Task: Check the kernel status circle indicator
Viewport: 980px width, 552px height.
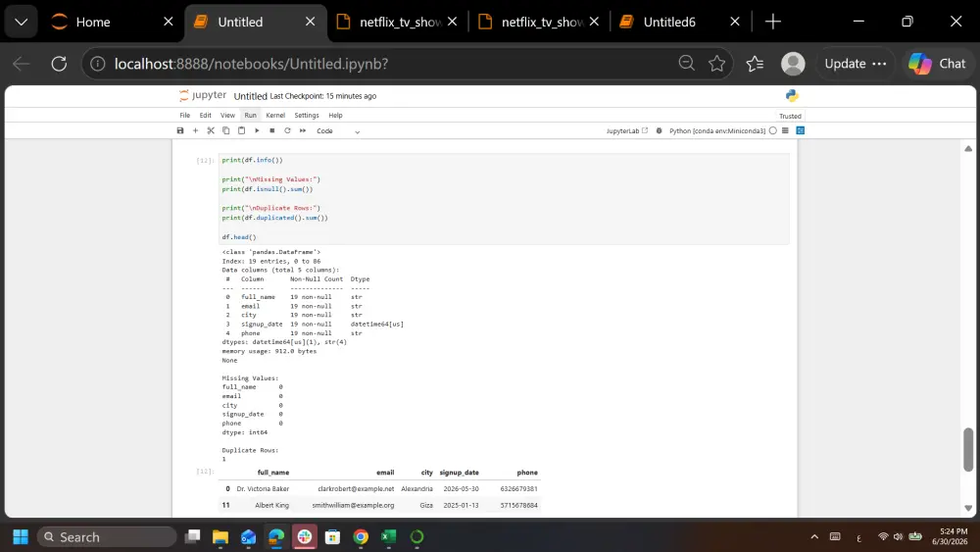Action: [x=773, y=130]
